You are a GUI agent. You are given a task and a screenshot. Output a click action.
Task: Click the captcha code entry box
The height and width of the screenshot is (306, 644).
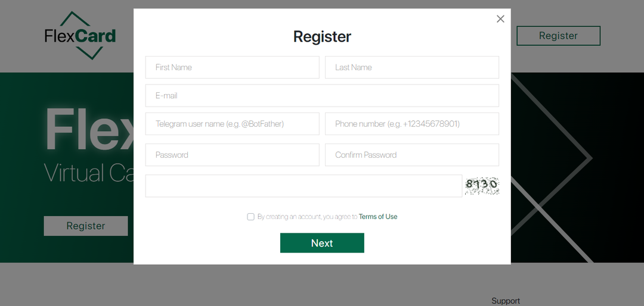tap(304, 186)
